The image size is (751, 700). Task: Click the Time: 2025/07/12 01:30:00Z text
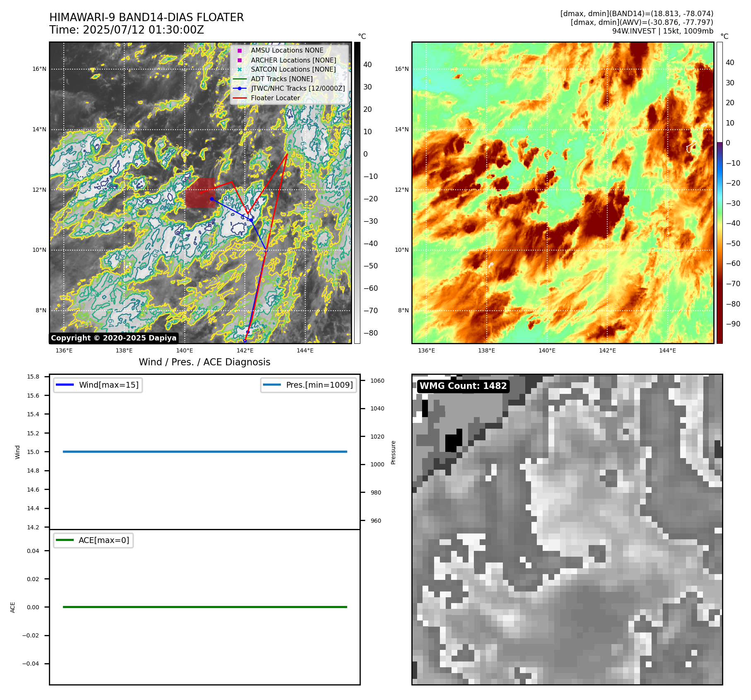(127, 30)
